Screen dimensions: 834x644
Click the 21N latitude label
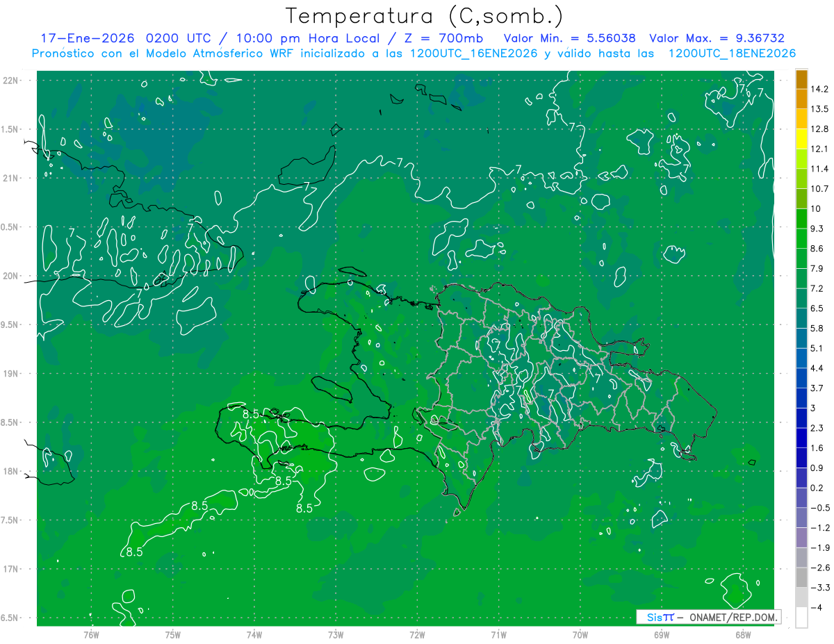(x=10, y=178)
